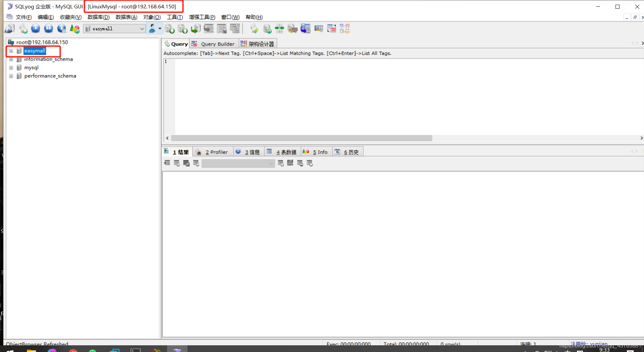Click first result grid icon with arrow

tap(167, 163)
